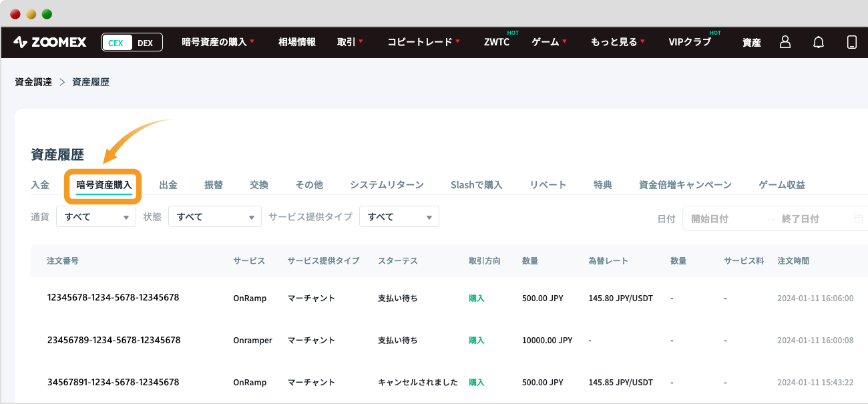Go to 資金調達 breadcrumb

click(x=33, y=82)
